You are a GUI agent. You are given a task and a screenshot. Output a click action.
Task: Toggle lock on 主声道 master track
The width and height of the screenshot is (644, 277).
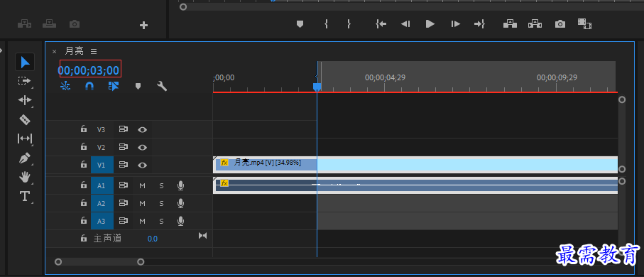click(83, 238)
